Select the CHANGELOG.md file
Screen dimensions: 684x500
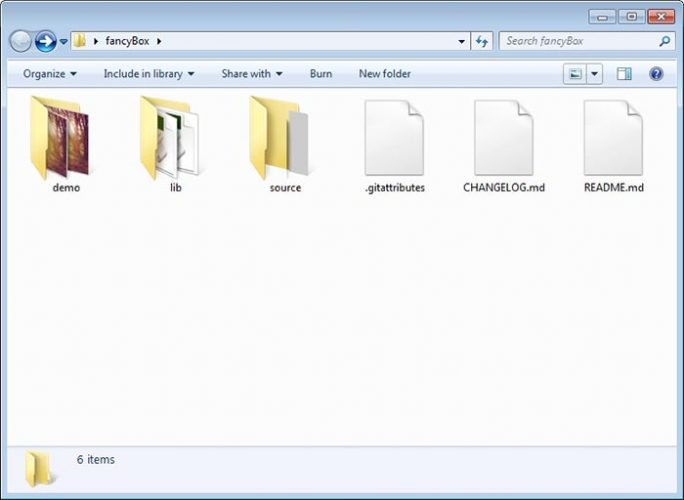pyautogui.click(x=503, y=140)
